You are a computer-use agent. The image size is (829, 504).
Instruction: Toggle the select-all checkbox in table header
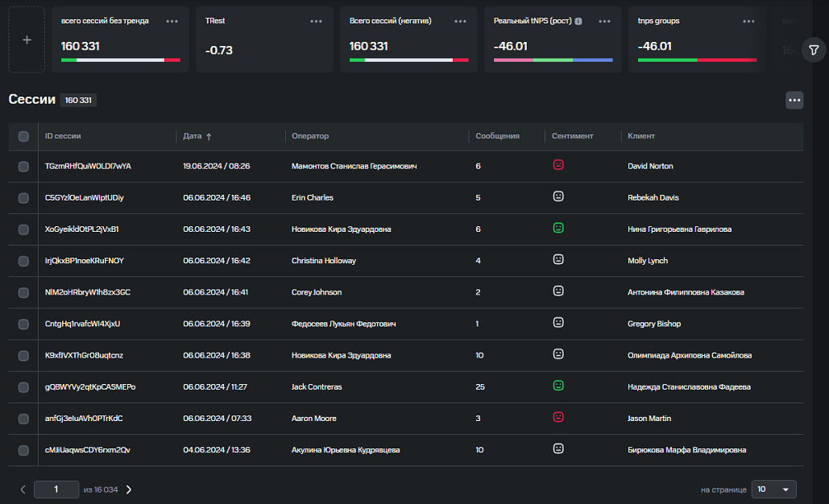tap(23, 136)
